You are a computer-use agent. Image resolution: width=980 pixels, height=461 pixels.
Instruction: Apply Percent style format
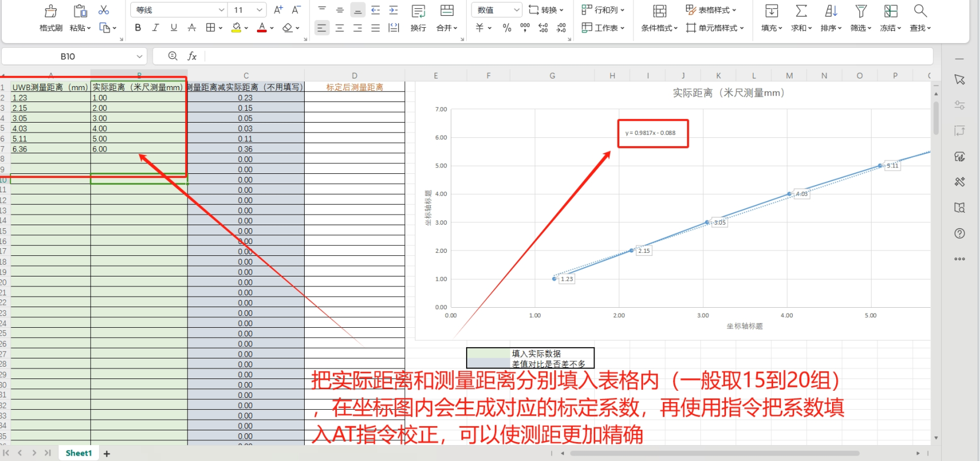coord(507,28)
